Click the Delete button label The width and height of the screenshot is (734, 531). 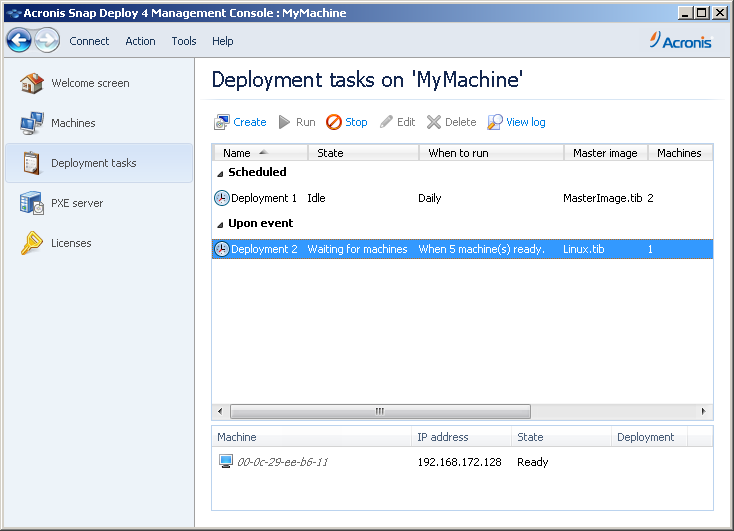pos(461,122)
